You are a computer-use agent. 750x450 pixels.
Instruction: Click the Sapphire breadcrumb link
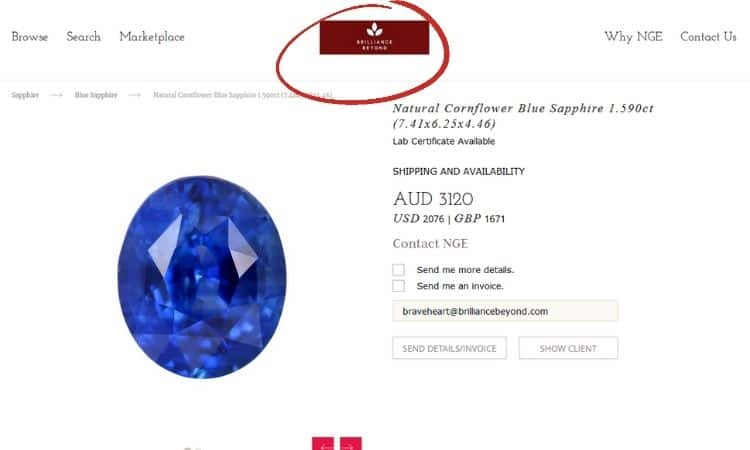pos(25,95)
